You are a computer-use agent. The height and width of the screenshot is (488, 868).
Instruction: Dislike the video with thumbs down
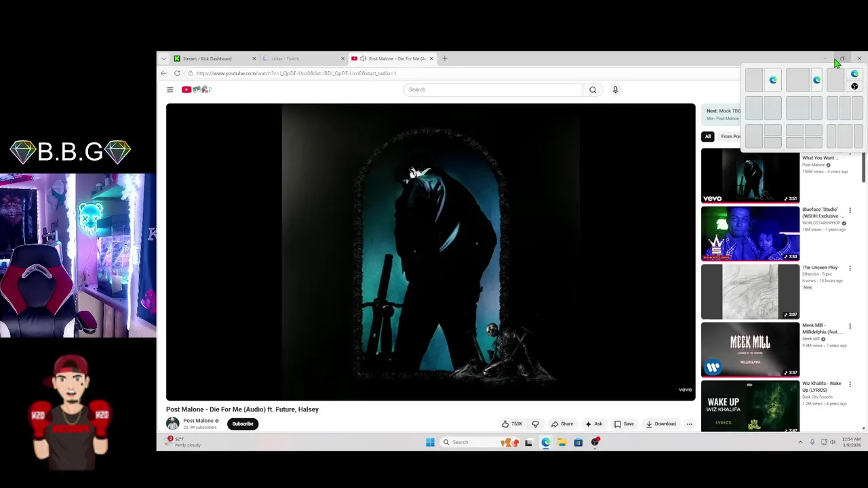pos(535,424)
